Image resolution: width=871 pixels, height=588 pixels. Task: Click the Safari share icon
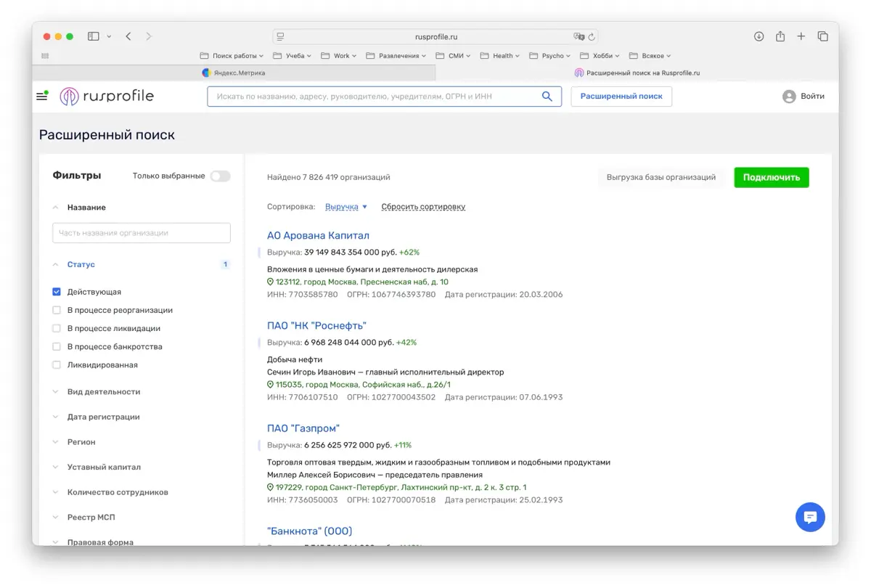tap(780, 36)
